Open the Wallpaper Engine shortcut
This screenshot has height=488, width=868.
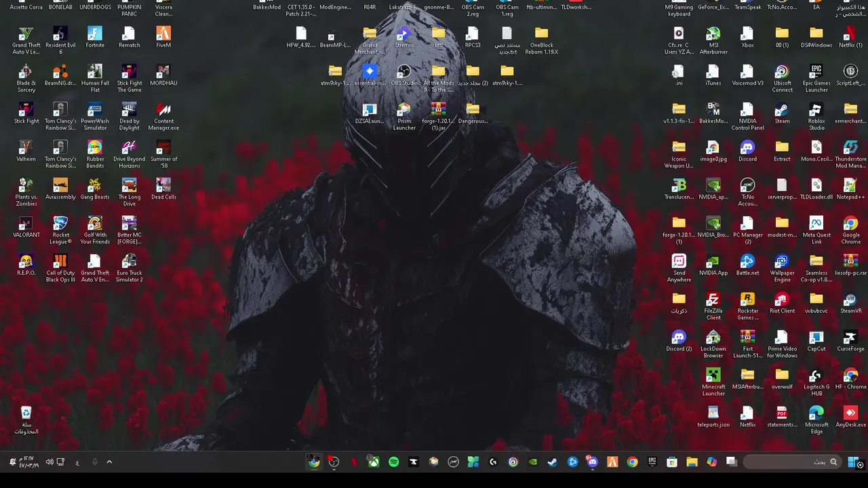tap(782, 268)
